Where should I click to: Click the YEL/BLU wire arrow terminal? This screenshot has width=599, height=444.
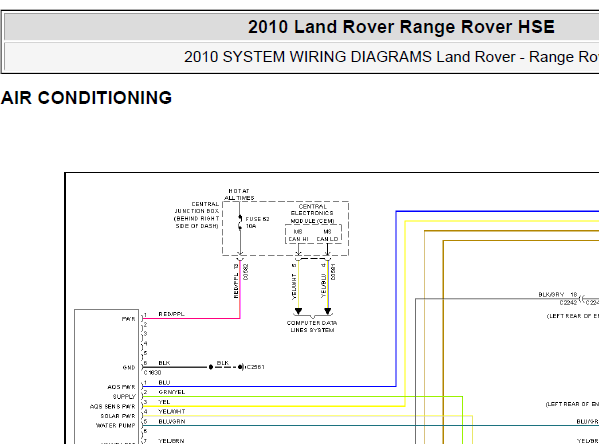327,311
